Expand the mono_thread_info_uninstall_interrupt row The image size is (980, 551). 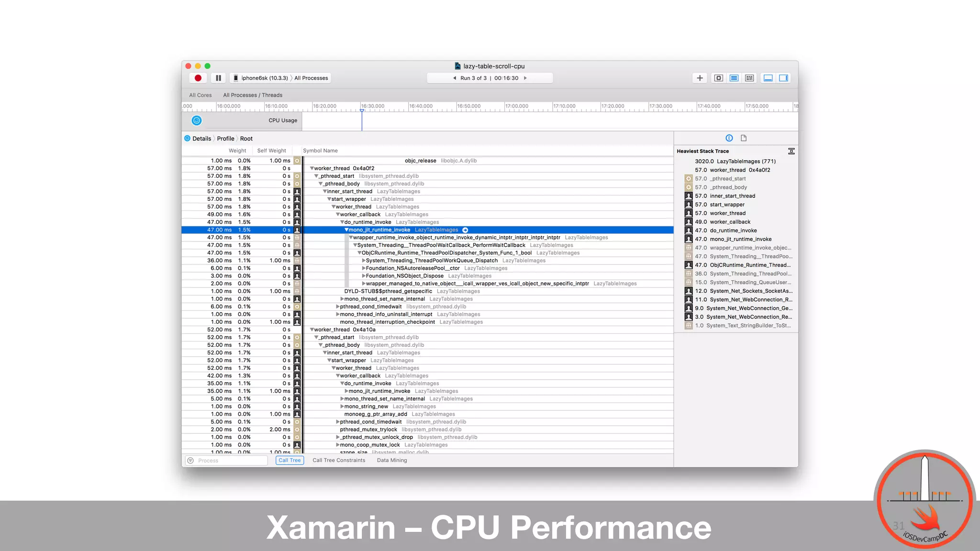coord(338,314)
